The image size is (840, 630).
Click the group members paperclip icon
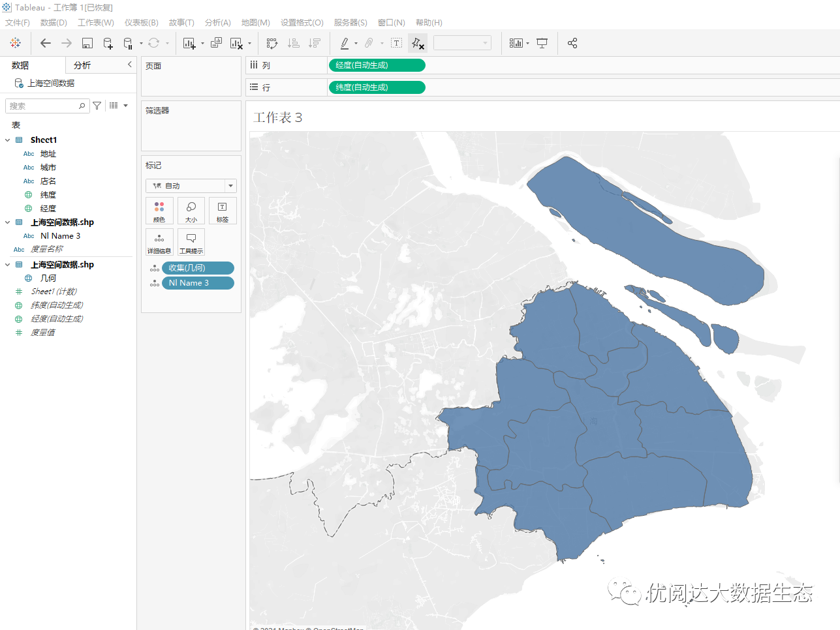(x=369, y=43)
